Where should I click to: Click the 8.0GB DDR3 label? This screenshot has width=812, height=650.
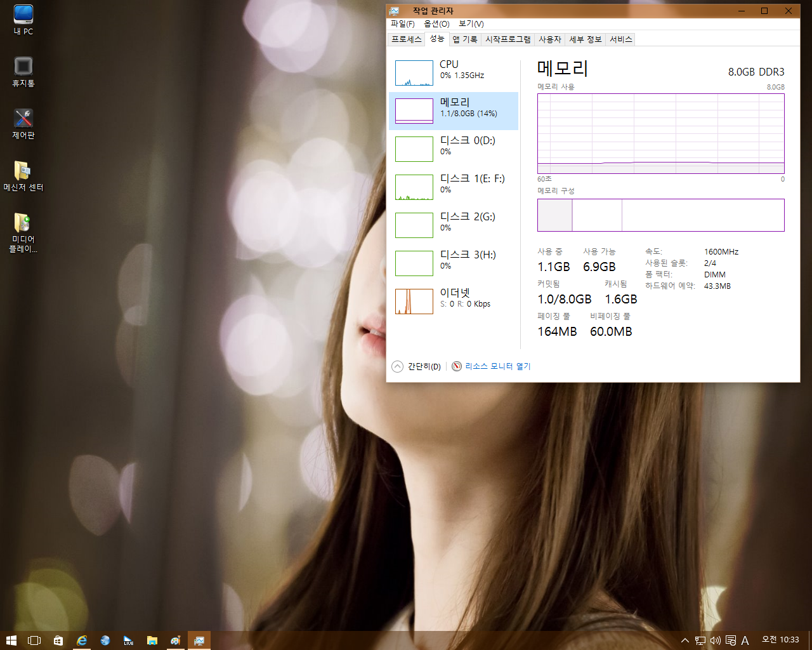point(756,72)
